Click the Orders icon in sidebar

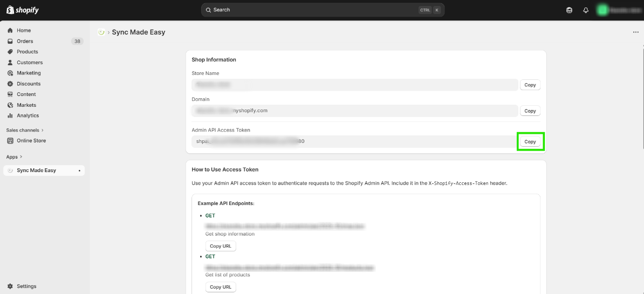[10, 41]
